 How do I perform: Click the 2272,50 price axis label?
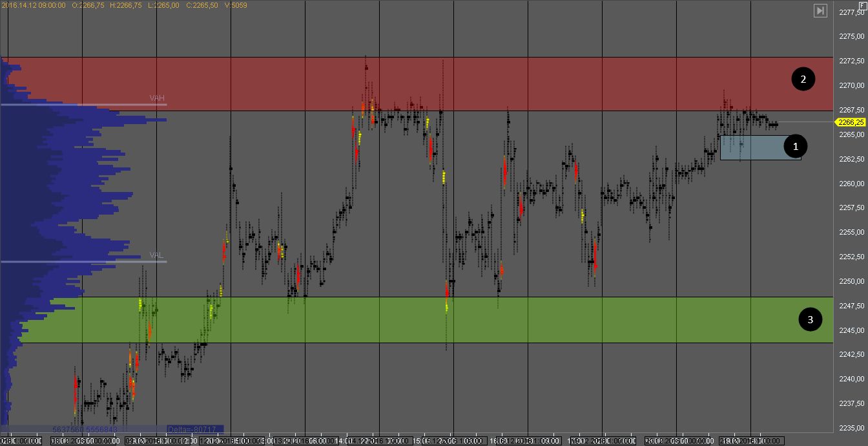coord(852,61)
